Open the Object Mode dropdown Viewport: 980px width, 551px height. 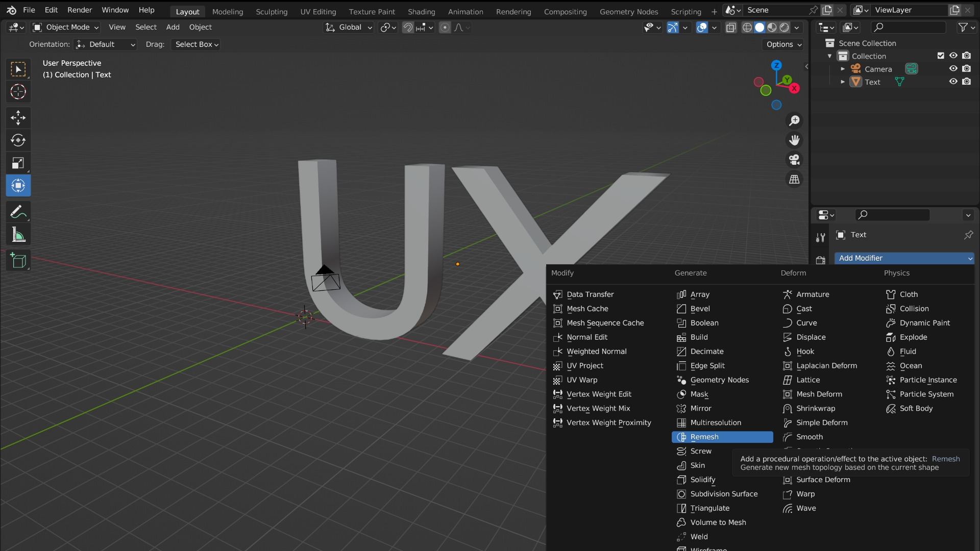65,28
